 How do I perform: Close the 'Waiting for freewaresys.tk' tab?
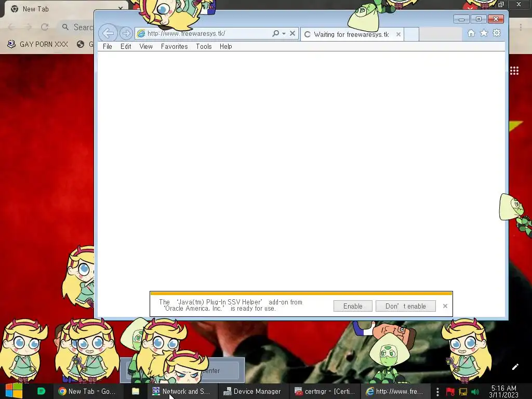[x=398, y=34]
